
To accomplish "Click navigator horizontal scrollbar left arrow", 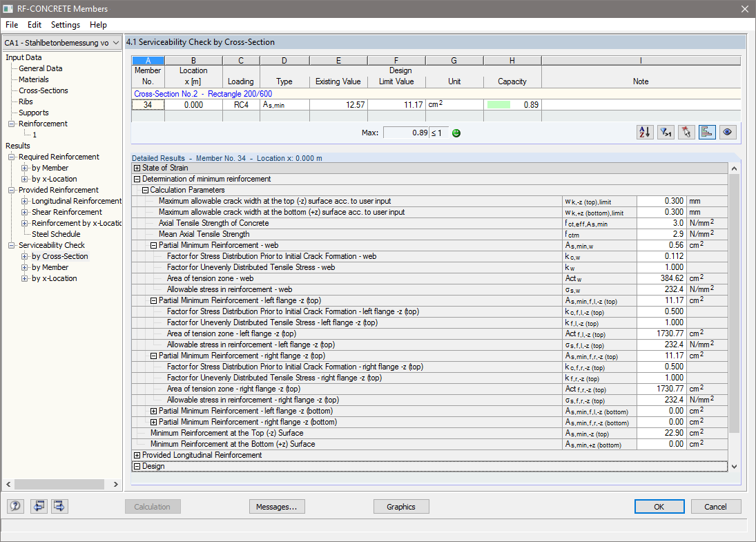I will tap(8, 484).
